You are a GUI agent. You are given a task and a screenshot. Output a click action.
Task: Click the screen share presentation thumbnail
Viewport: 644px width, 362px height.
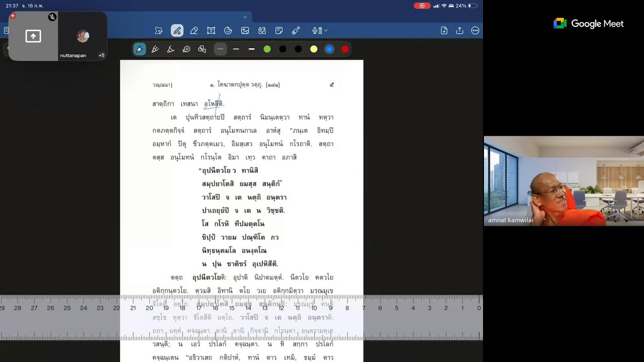[33, 37]
